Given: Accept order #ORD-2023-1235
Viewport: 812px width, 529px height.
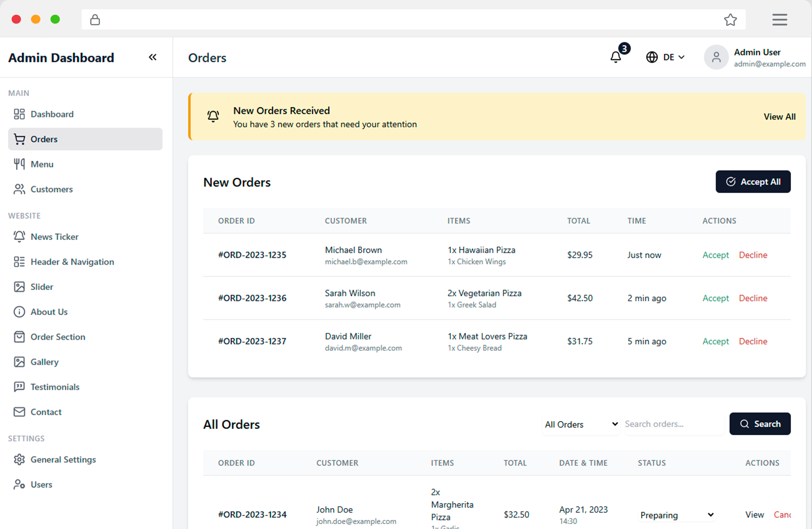Looking at the screenshot, I should (715, 255).
